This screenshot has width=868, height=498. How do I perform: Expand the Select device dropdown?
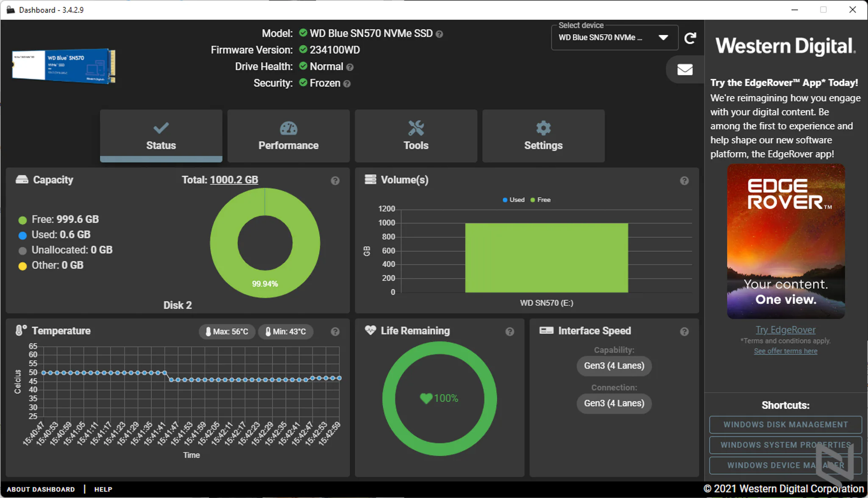point(615,38)
